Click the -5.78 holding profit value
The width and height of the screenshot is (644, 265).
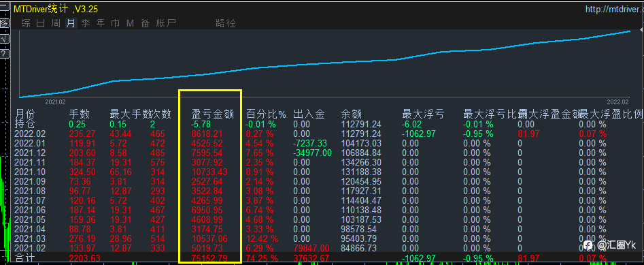pyautogui.click(x=201, y=124)
